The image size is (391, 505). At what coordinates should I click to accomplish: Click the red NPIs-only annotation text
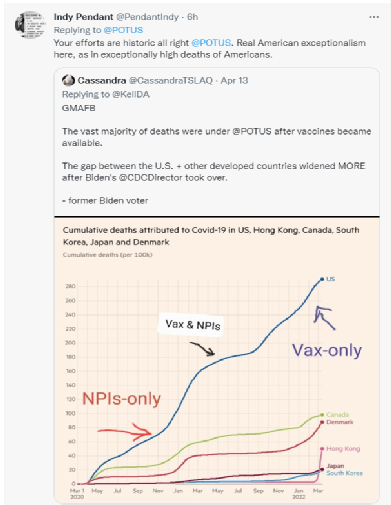(121, 398)
